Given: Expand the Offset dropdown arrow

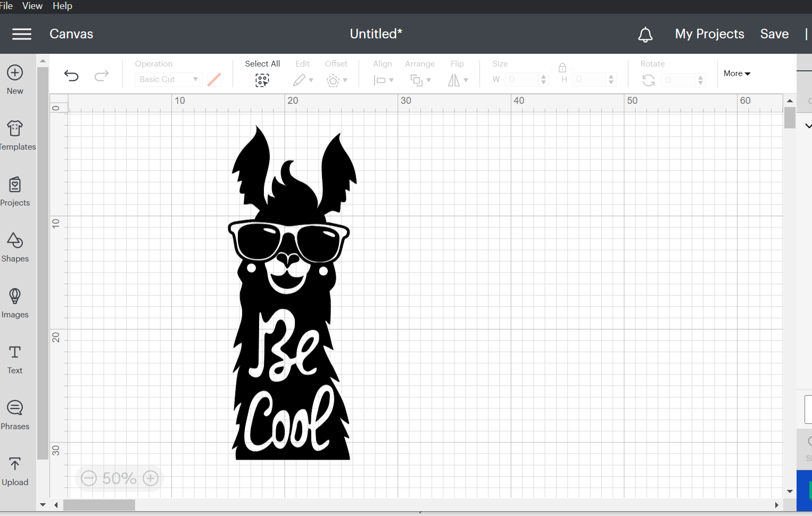Looking at the screenshot, I should [345, 80].
